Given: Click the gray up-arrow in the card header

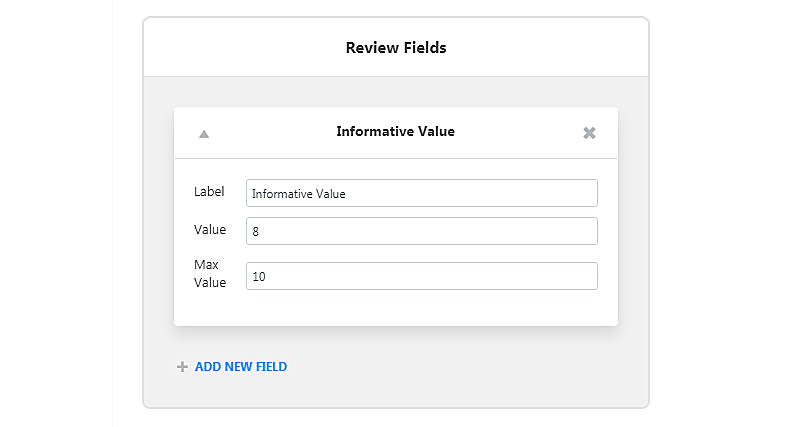Looking at the screenshot, I should point(204,134).
